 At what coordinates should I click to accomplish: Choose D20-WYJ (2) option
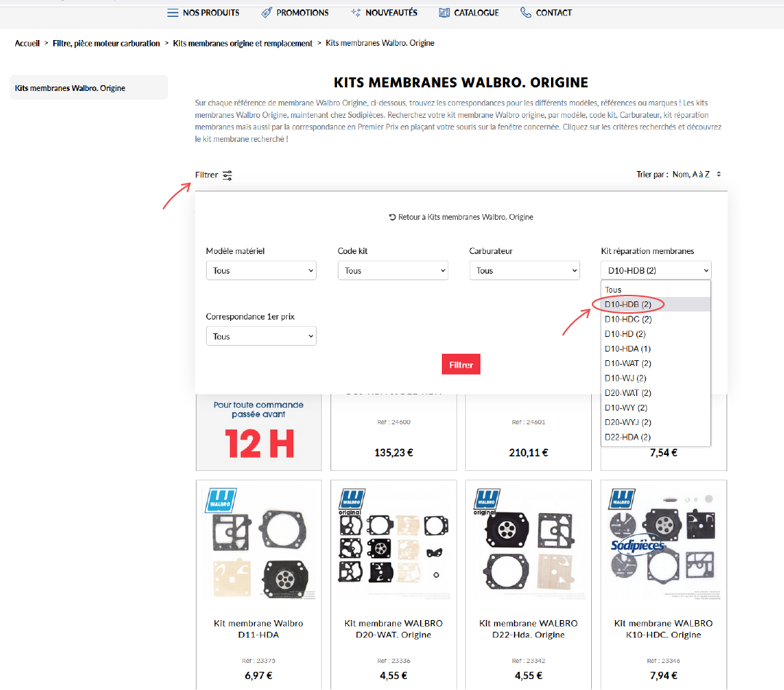click(x=655, y=422)
